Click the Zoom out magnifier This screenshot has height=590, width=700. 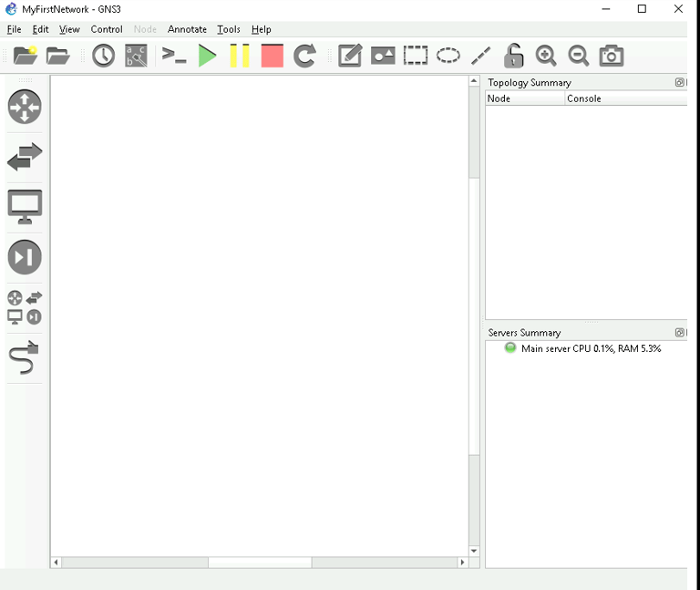pyautogui.click(x=579, y=56)
